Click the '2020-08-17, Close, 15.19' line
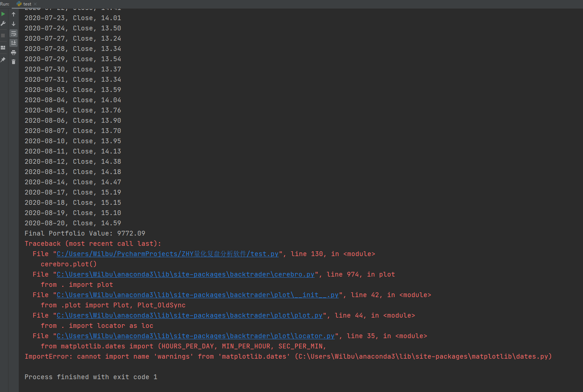The image size is (583, 392). pyautogui.click(x=73, y=192)
